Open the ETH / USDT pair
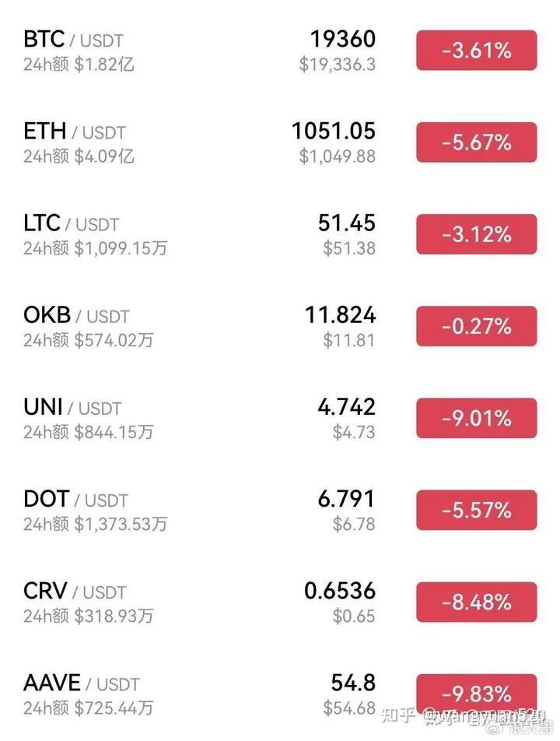 pyautogui.click(x=75, y=132)
